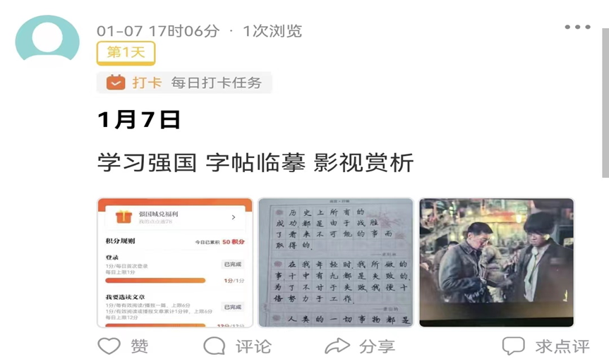The image size is (609, 364).
Task: Click the 求点评 request review label
Action: [x=563, y=346]
